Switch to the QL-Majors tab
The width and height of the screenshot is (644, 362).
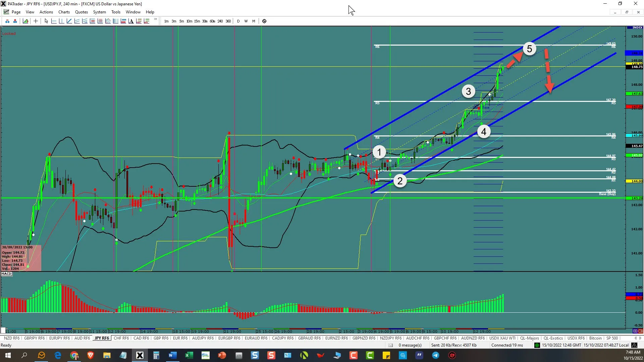pyautogui.click(x=529, y=338)
